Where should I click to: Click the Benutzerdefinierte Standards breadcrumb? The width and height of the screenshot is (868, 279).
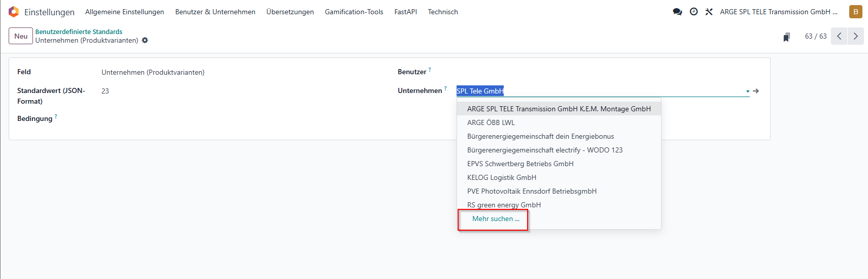79,32
